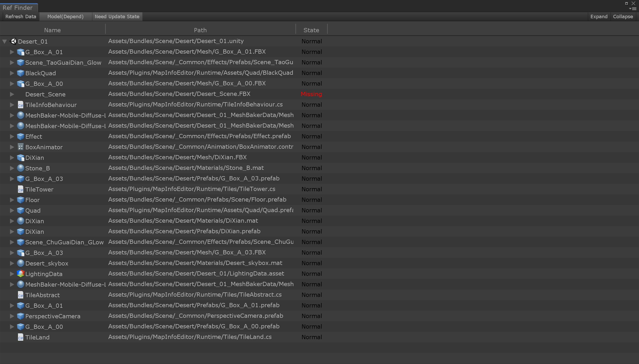Click the C# script icon for TileTower
This screenshot has height=364, width=639.
tap(21, 189)
